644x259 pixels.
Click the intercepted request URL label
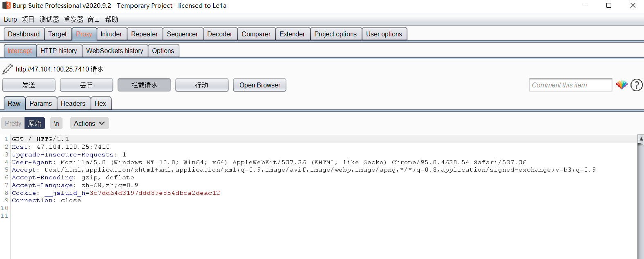[60, 69]
